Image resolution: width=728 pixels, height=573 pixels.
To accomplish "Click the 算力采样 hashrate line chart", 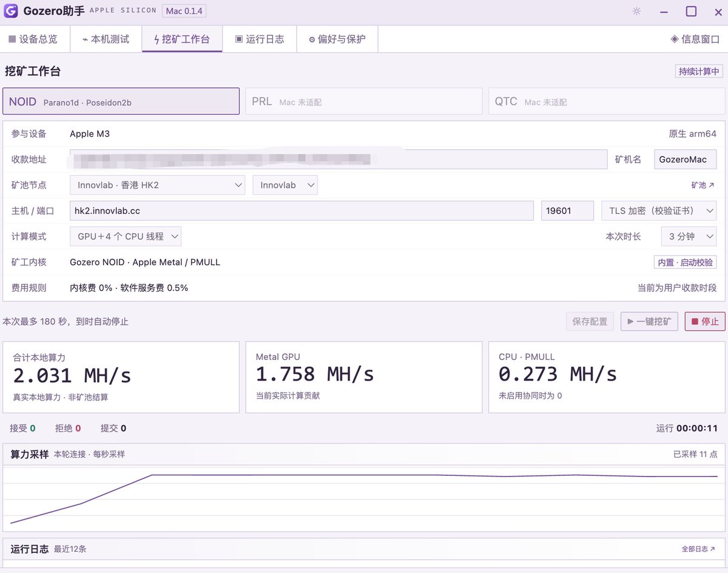I will click(x=364, y=499).
